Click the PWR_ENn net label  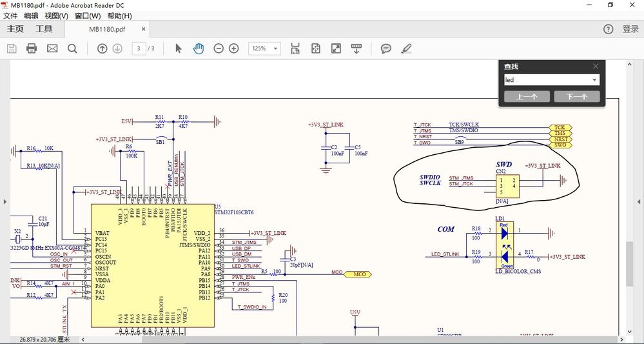(244, 278)
